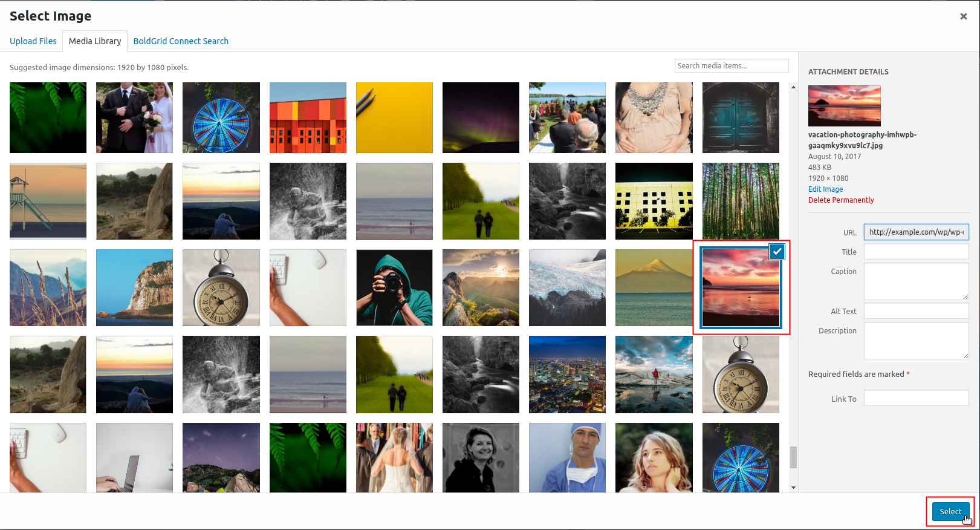Click the attachment URL field

coord(916,232)
